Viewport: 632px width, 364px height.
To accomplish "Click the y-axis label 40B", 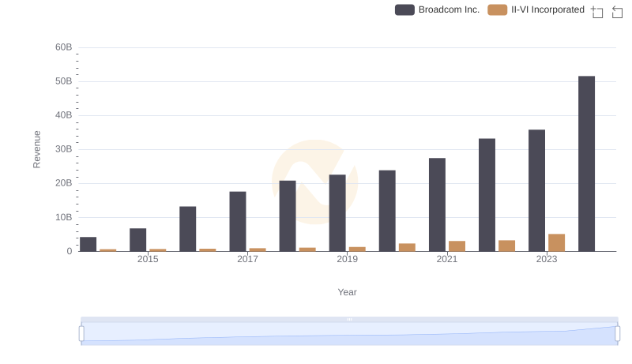I will (64, 115).
